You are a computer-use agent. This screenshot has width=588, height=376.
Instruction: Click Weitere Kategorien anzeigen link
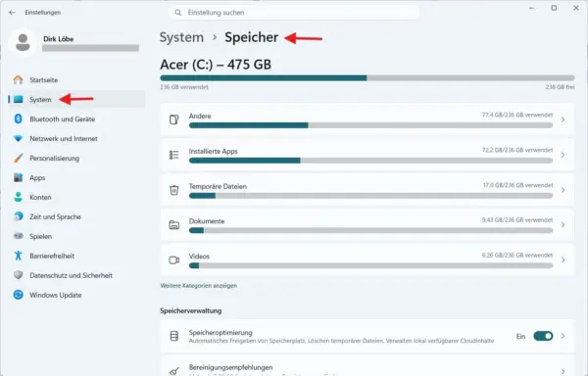pyautogui.click(x=198, y=285)
